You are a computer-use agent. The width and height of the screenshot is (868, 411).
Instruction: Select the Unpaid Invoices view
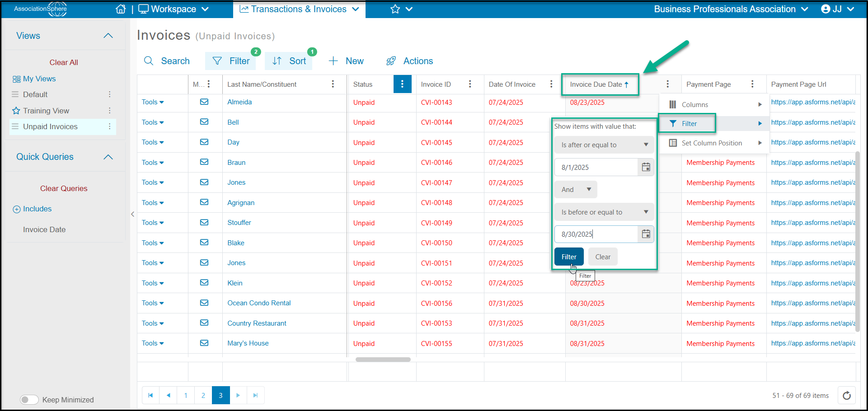[50, 127]
